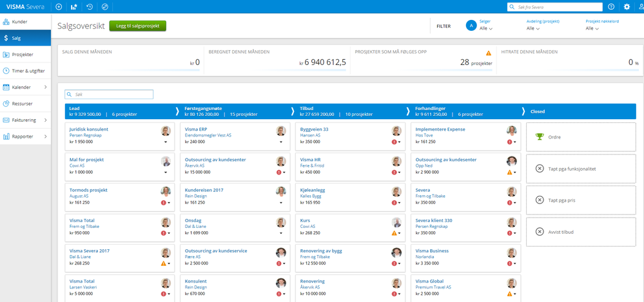This screenshot has width=644, height=302.
Task: Click the X icon for Avvist tilbud
Action: point(540,232)
